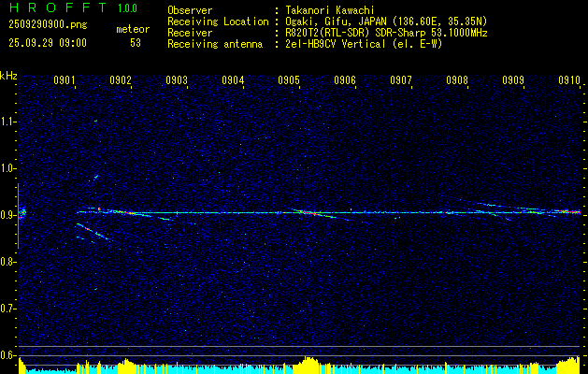
Task: Click the version number 1.0.0
Action: pos(127,7)
